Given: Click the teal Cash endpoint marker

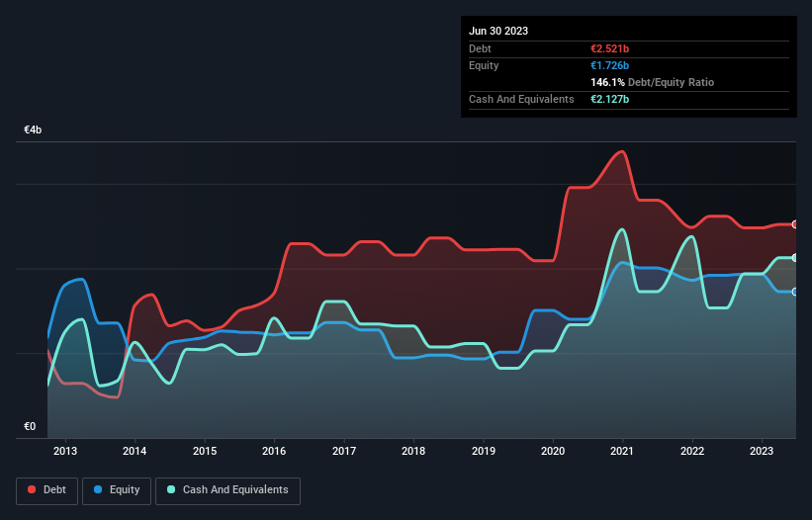Looking at the screenshot, I should point(795,258).
